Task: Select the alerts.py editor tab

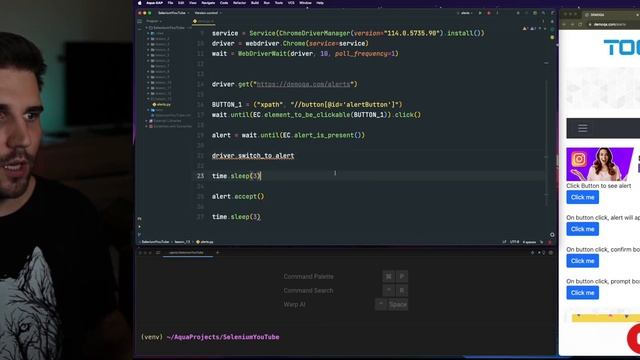Action: coord(203,21)
